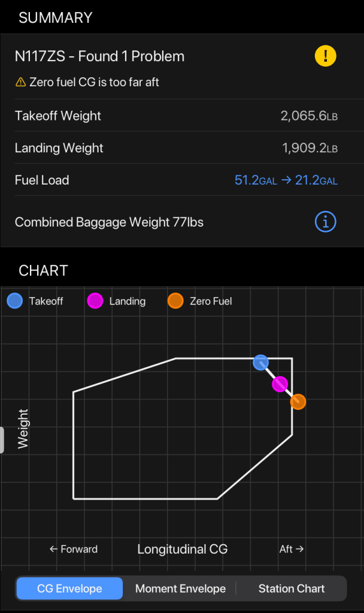Grab the left edge side panel handle

click(x=2, y=440)
